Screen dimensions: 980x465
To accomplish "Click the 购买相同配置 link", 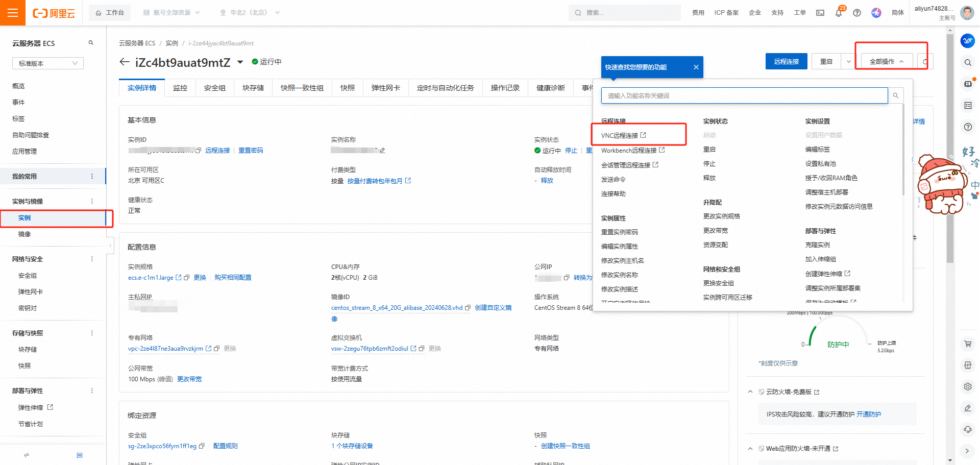I will 233,278.
